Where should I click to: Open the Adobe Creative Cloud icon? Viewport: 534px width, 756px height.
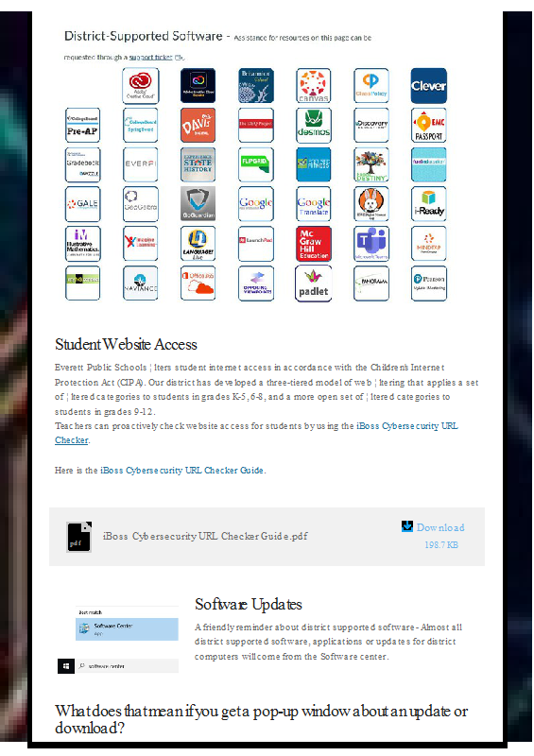click(141, 86)
